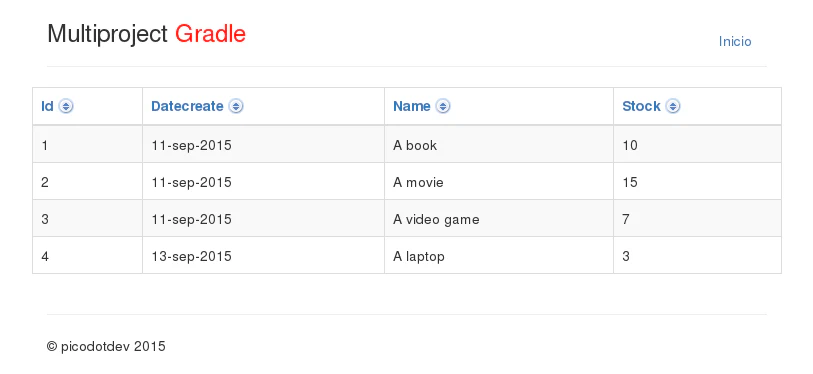Click stock value 7 cell
This screenshot has height=374, width=813.
coord(697,219)
